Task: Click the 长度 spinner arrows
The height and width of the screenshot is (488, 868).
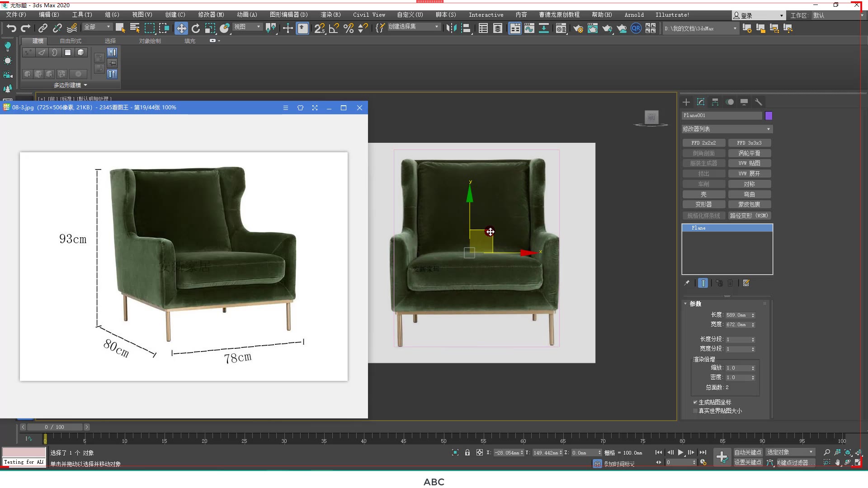Action: [753, 315]
